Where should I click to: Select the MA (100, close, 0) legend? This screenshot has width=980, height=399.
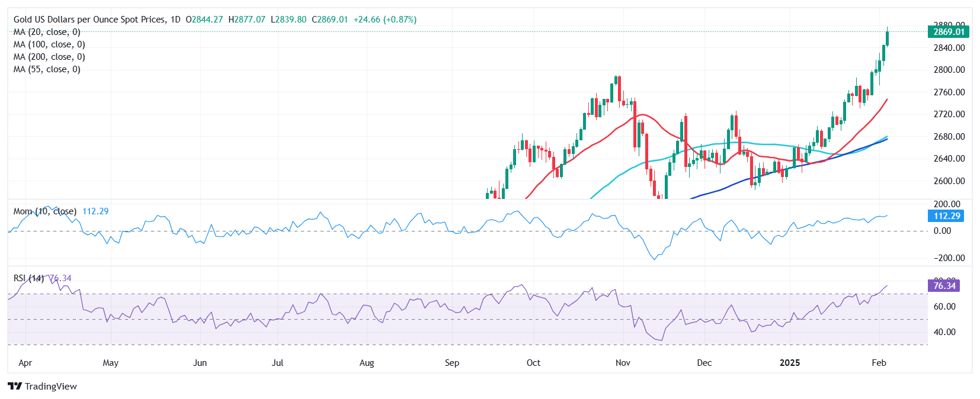[x=49, y=44]
